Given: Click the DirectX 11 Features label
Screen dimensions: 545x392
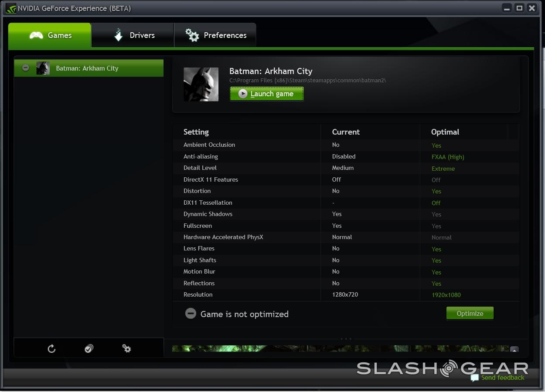Looking at the screenshot, I should (x=211, y=179).
